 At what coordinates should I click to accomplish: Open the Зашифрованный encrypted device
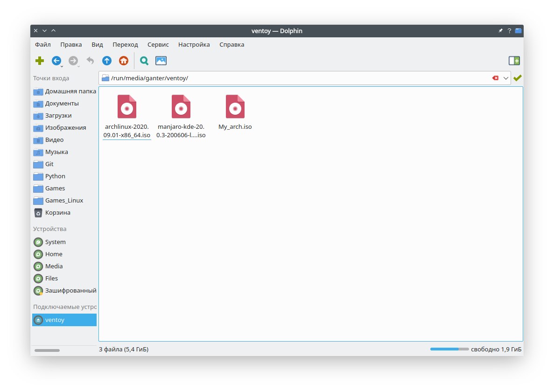(x=64, y=291)
